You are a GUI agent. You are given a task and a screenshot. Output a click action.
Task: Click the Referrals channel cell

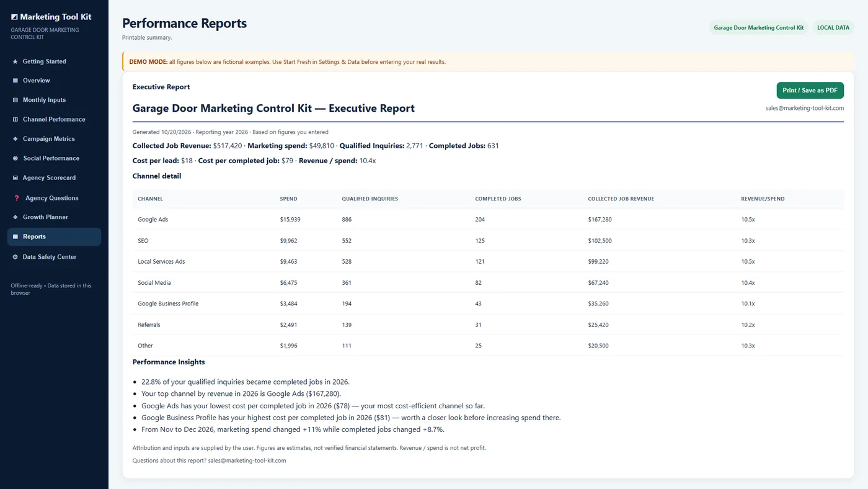[x=149, y=325]
